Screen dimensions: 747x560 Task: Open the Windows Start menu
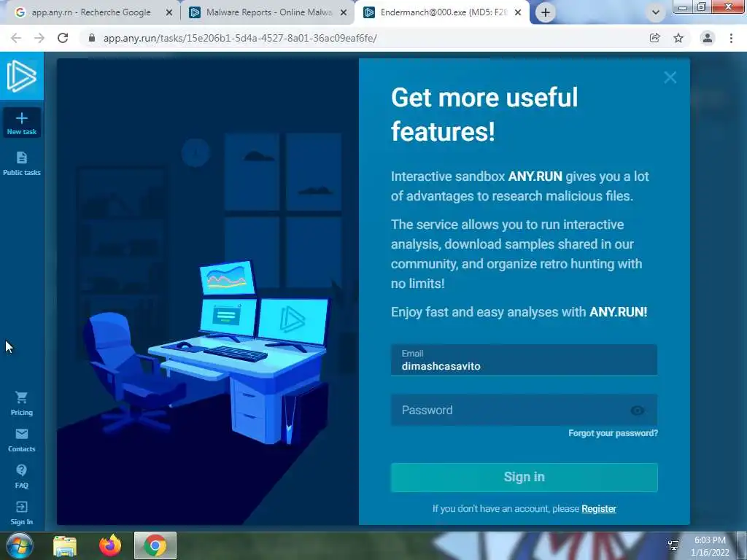[x=19, y=545]
